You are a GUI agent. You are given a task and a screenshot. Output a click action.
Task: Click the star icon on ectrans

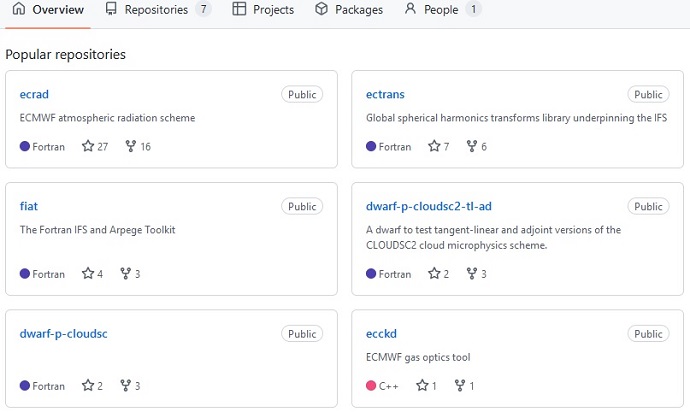coord(434,146)
